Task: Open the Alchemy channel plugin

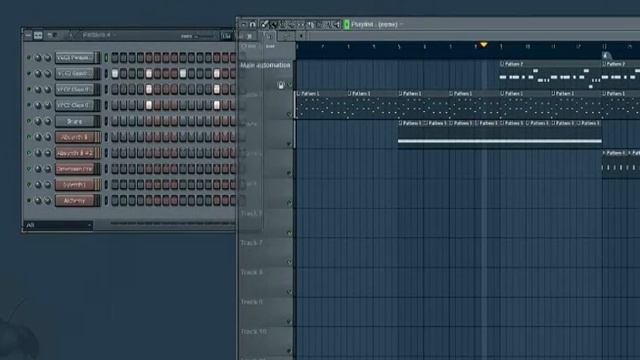Action: 75,200
